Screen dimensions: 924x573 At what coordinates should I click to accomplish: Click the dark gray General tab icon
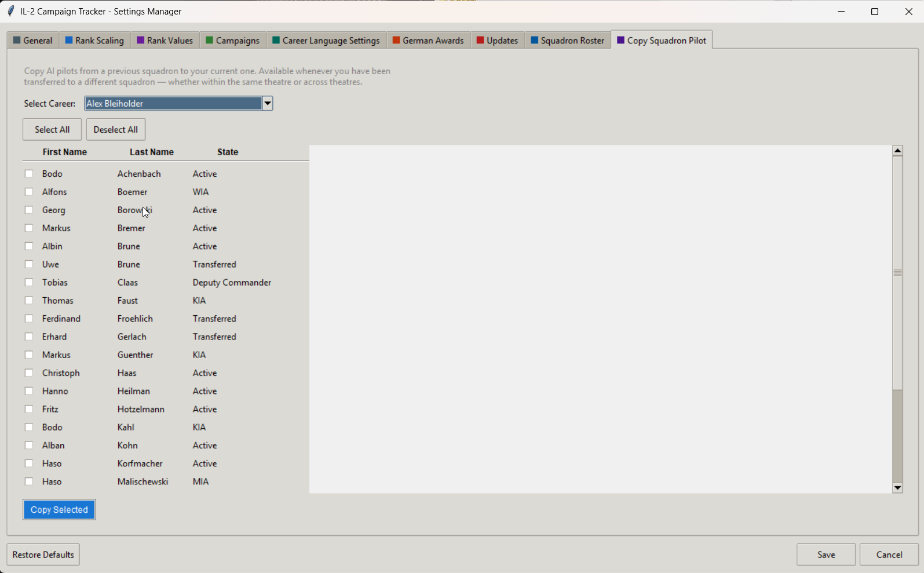tap(17, 41)
